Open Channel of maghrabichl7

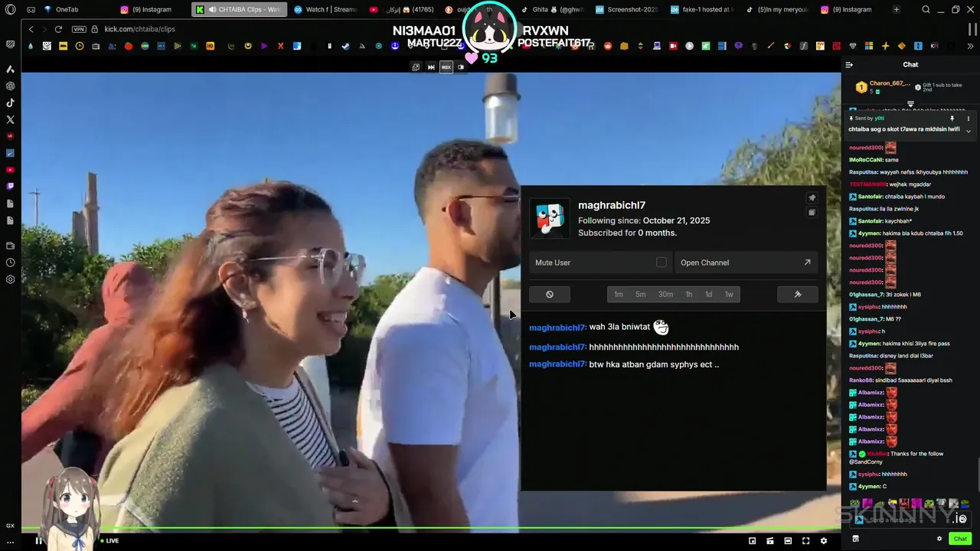pyautogui.click(x=746, y=262)
